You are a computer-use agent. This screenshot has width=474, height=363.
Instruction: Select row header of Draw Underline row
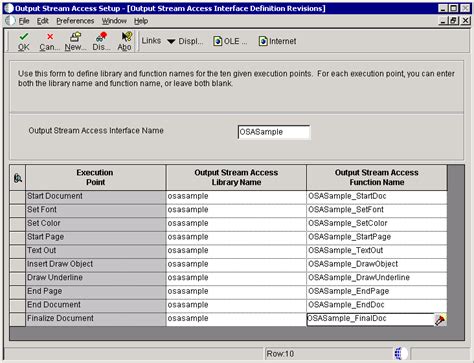pyautogui.click(x=17, y=279)
